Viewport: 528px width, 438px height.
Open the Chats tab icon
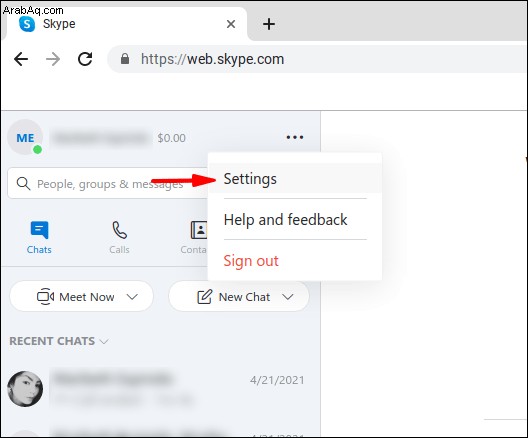(39, 230)
